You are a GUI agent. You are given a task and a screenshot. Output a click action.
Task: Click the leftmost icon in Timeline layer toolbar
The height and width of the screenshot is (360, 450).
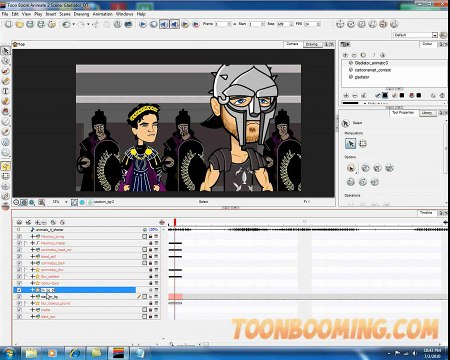coord(19,222)
